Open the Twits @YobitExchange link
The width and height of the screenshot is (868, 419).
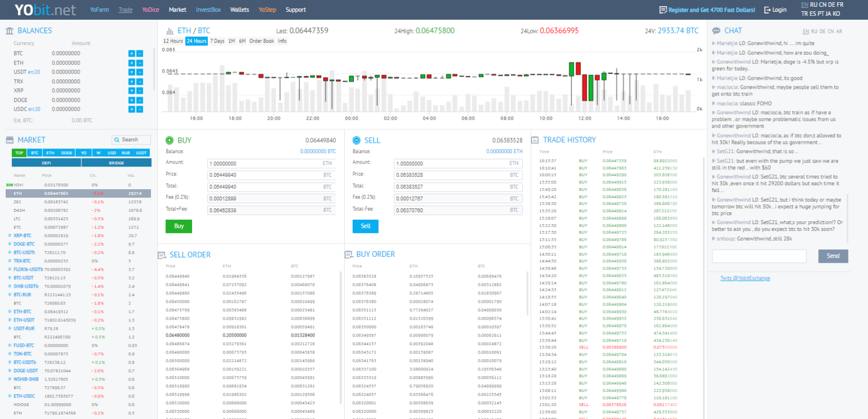[x=745, y=278]
